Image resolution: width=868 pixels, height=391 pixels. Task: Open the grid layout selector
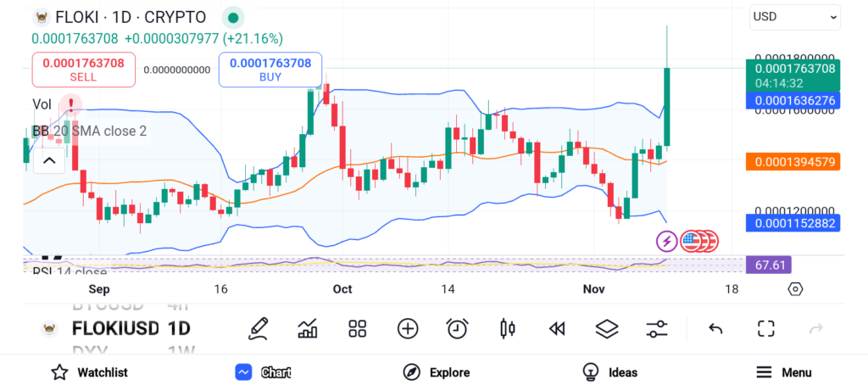357,328
